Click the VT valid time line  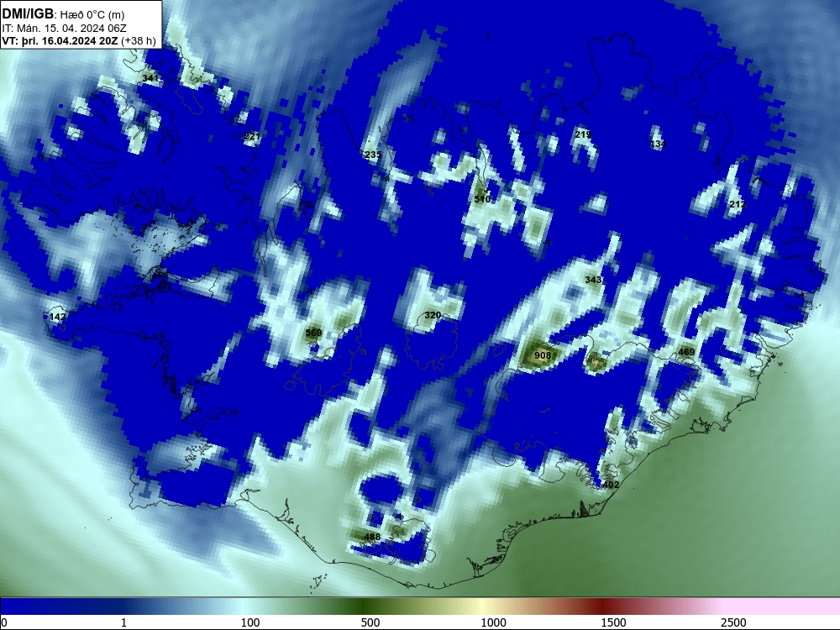coord(79,40)
